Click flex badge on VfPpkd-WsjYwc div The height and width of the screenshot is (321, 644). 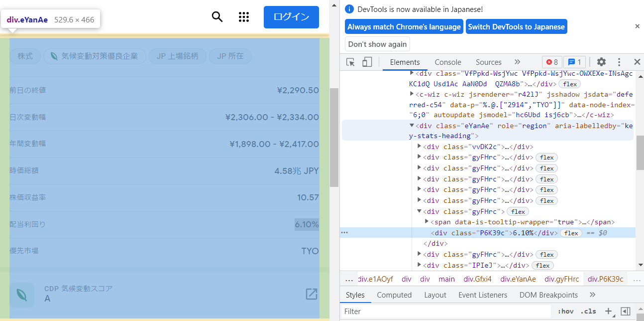pyautogui.click(x=570, y=84)
